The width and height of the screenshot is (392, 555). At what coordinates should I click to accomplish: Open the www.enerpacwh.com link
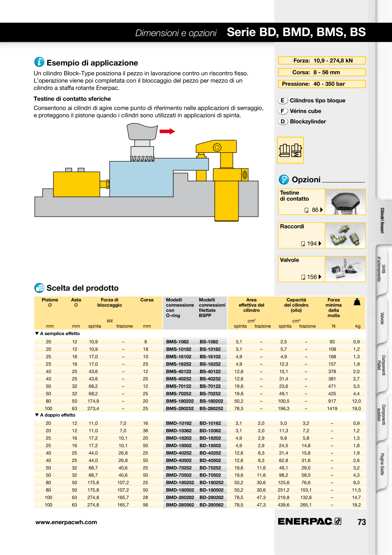click(66, 522)
